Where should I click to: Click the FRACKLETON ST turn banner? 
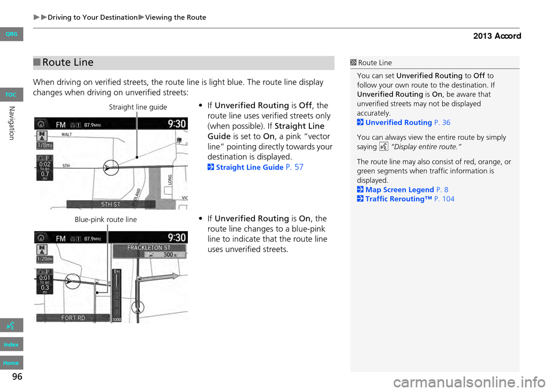click(149, 251)
